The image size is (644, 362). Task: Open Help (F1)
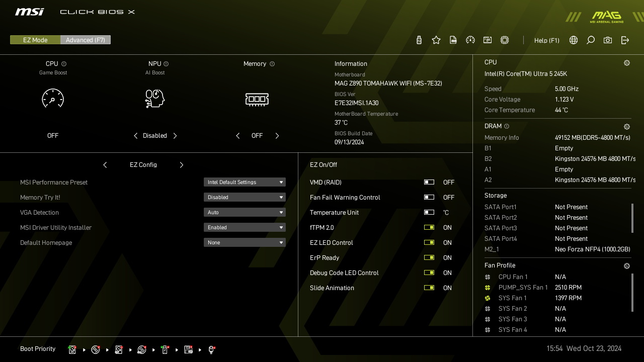coord(547,41)
